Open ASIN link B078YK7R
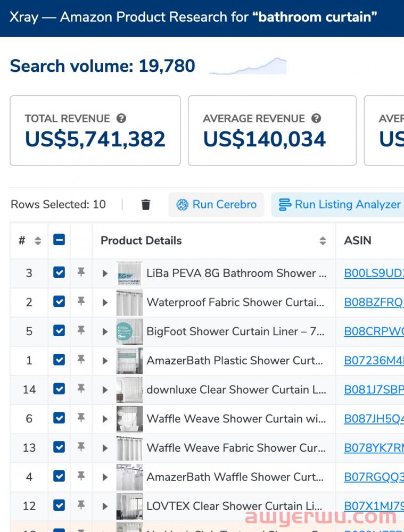Viewport: 404px width, 532px height. click(x=374, y=448)
